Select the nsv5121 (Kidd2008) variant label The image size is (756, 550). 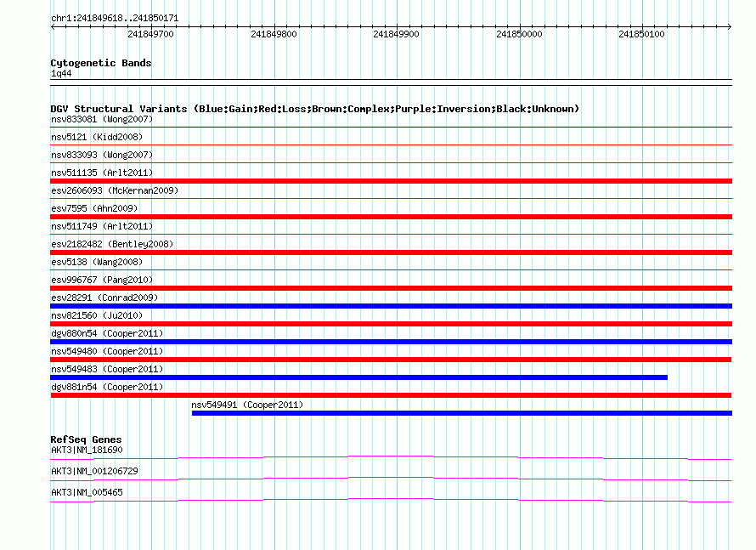click(x=97, y=137)
